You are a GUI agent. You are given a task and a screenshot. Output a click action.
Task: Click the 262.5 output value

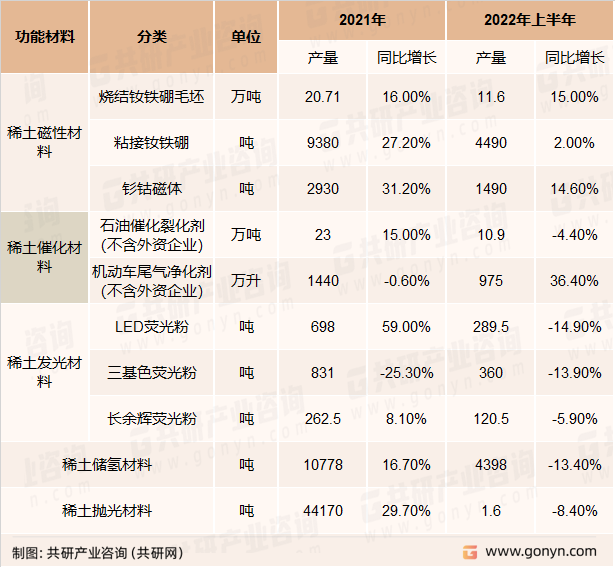(x=322, y=419)
